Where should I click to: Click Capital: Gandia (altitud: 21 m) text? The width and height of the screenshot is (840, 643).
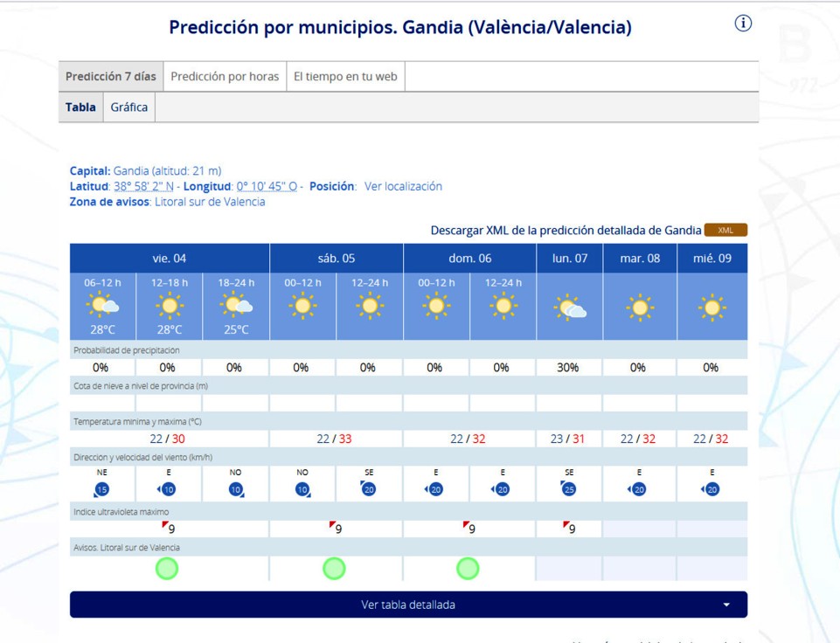tap(146, 170)
